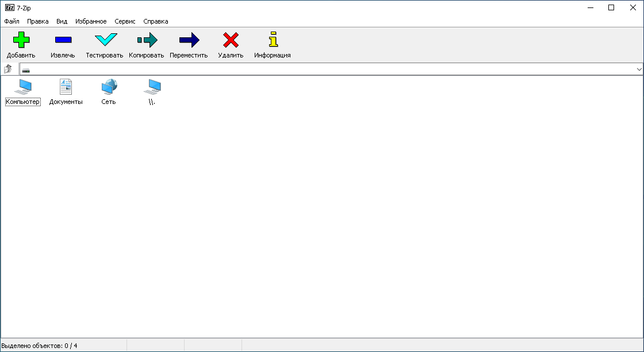Go up one folder level
The width and height of the screenshot is (644, 352).
tap(8, 69)
